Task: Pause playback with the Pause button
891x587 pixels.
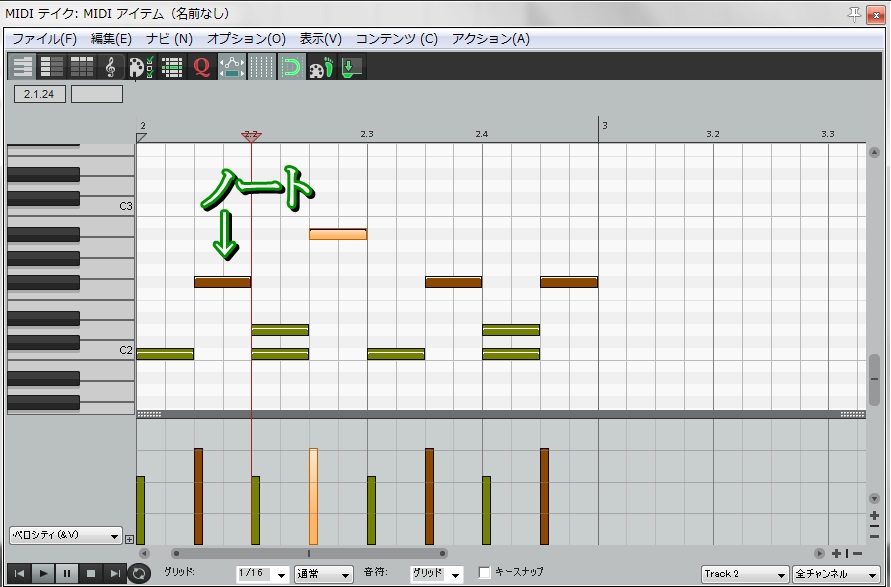Action: 66,573
